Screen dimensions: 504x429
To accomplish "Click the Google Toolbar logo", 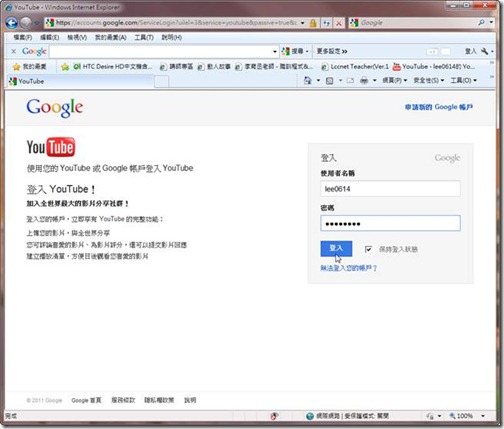I will (34, 51).
